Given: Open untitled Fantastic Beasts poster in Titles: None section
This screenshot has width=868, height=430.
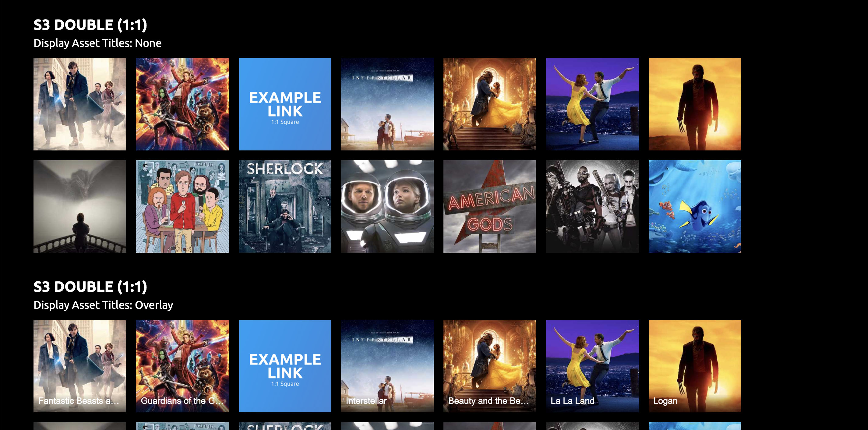Looking at the screenshot, I should [x=79, y=104].
